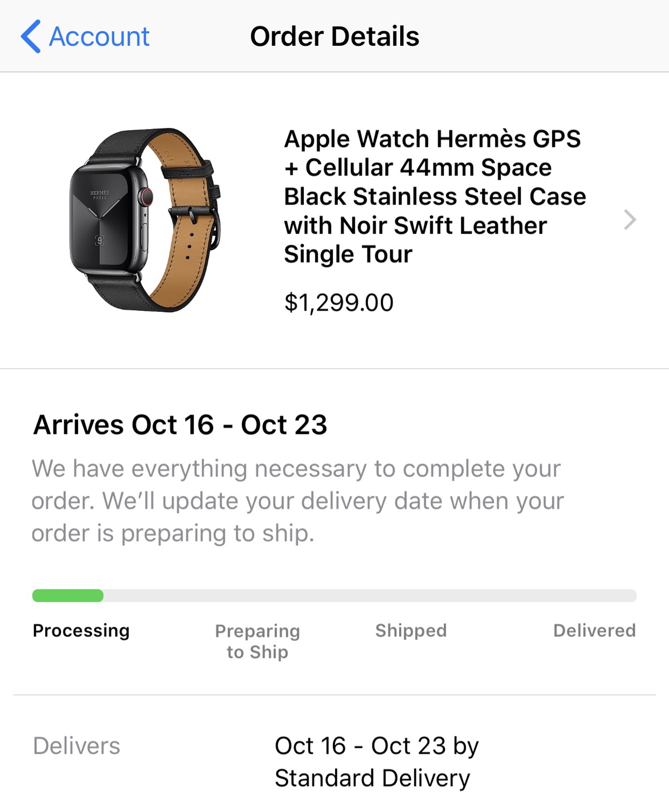The height and width of the screenshot is (812, 669).
Task: Tap the right chevron beside product name
Action: coord(630,220)
